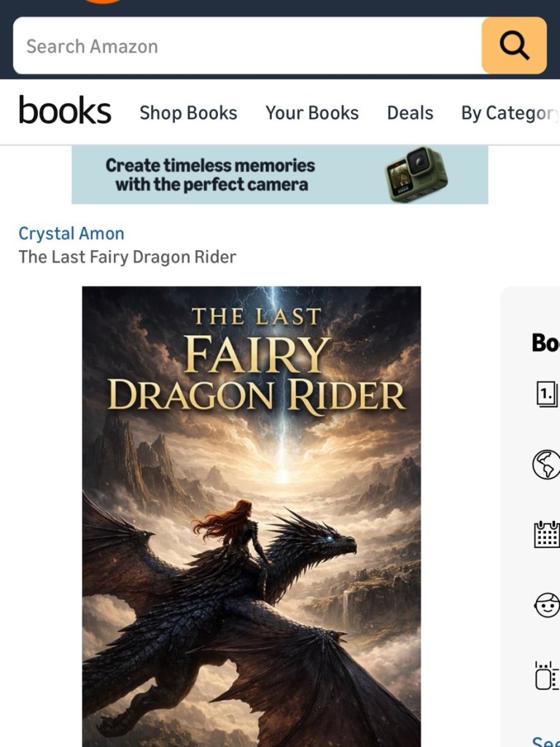Select the globe language icon
The height and width of the screenshot is (747, 560).
click(x=545, y=465)
